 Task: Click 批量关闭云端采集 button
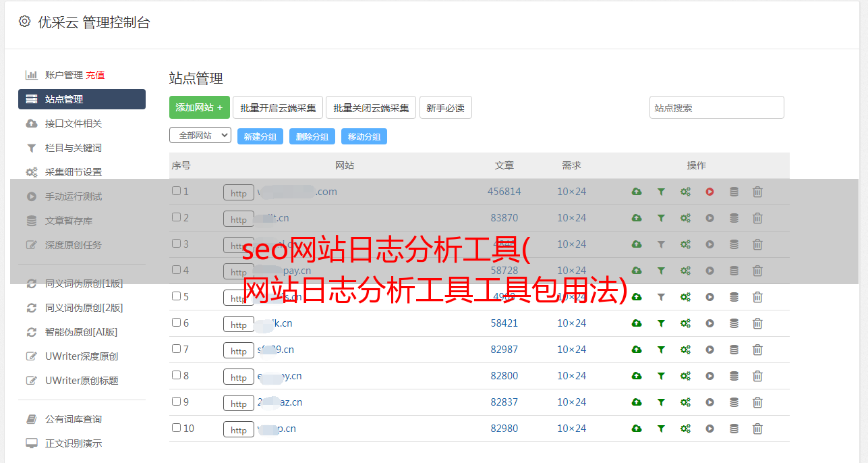[x=371, y=107]
